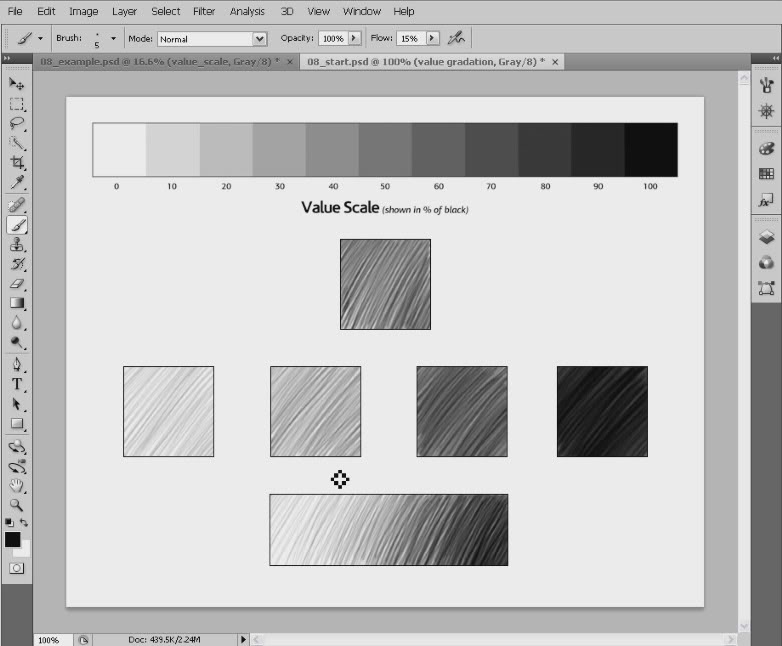Viewport: 782px width, 646px height.
Task: Open the Analysis menu
Action: click(247, 11)
